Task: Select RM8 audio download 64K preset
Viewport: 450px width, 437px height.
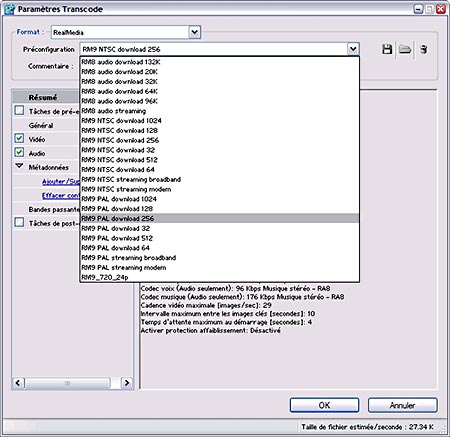Action: (219, 91)
